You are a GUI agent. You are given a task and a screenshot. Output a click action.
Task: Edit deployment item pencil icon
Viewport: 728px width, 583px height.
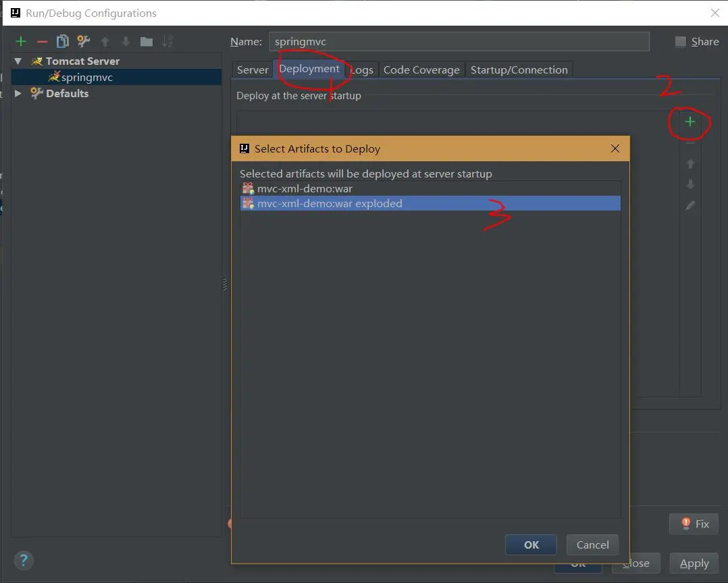690,205
